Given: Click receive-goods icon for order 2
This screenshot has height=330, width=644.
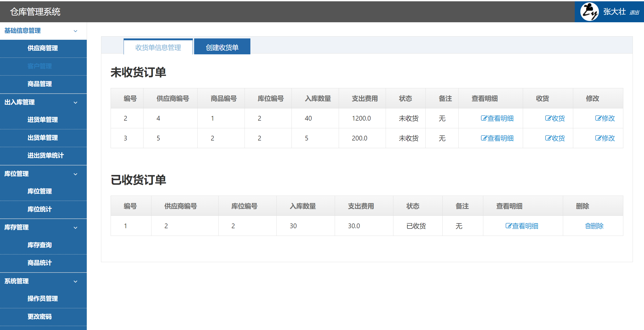Looking at the screenshot, I should 548,118.
